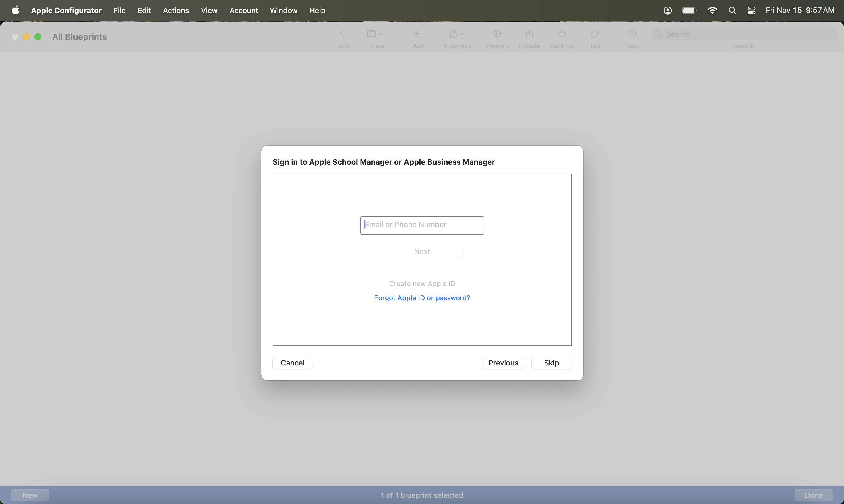Click the battery status icon
This screenshot has height=504, width=844.
689,11
